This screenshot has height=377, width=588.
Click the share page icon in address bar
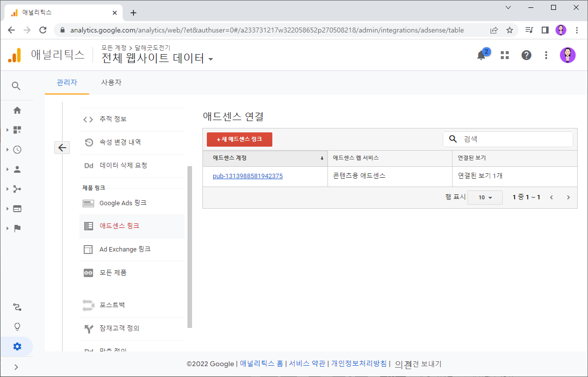pyautogui.click(x=494, y=30)
